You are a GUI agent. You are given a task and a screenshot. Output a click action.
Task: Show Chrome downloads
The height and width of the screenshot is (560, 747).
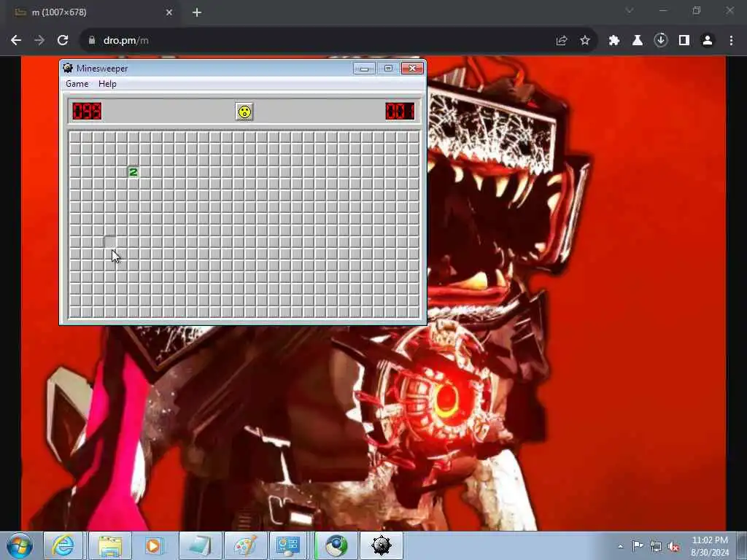[x=661, y=40]
